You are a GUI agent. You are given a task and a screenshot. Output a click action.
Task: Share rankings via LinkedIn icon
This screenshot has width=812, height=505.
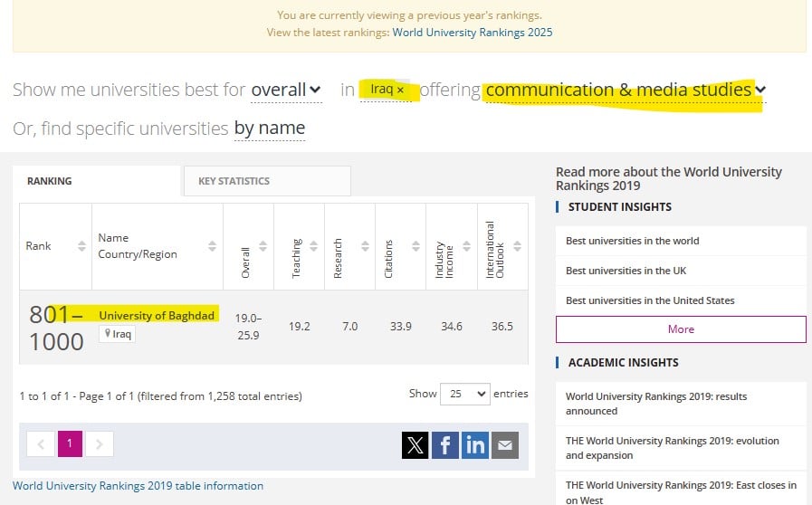[474, 444]
